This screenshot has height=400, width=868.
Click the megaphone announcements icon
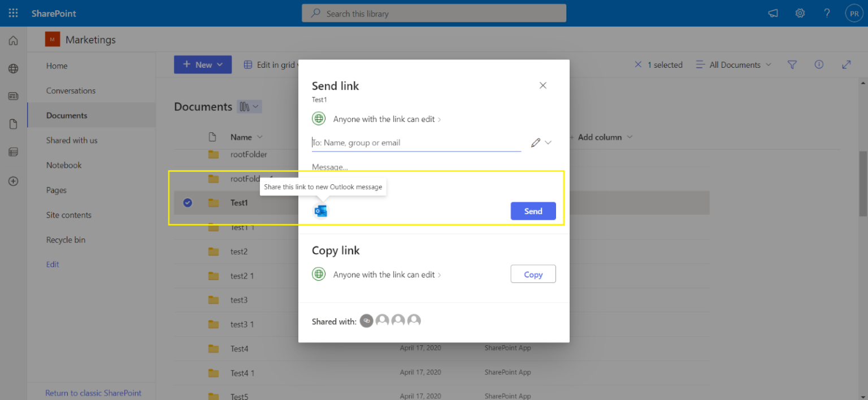pos(772,13)
